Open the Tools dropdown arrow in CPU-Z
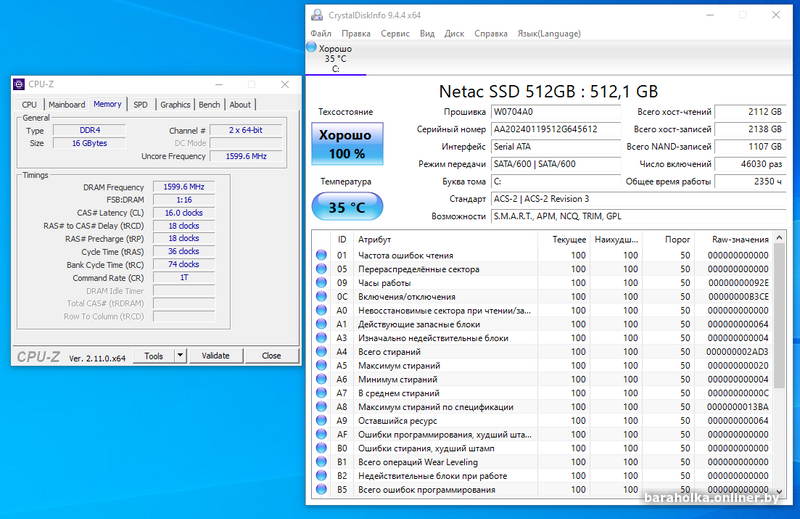The height and width of the screenshot is (519, 800). tap(180, 356)
